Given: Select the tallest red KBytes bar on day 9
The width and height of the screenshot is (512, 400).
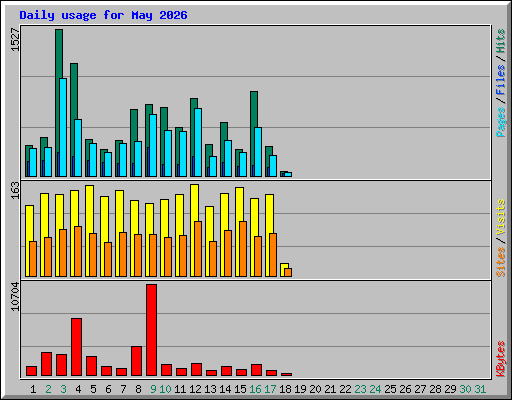Looking at the screenshot, I should pyautogui.click(x=151, y=330).
